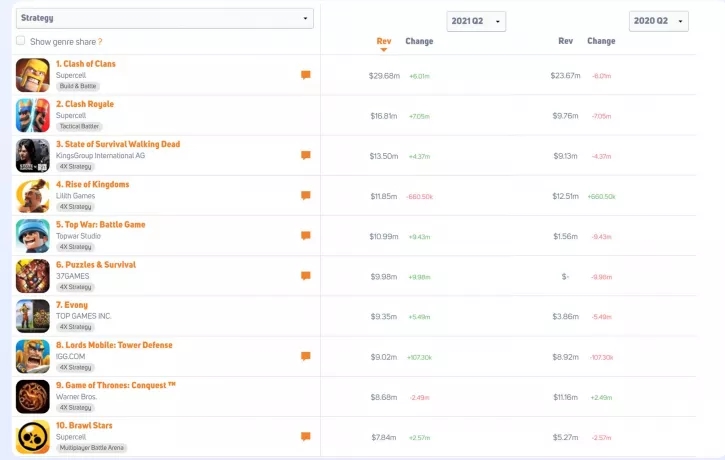This screenshot has height=460, width=725.
Task: Open Game of Thrones: Conquest title link
Action: (116, 385)
